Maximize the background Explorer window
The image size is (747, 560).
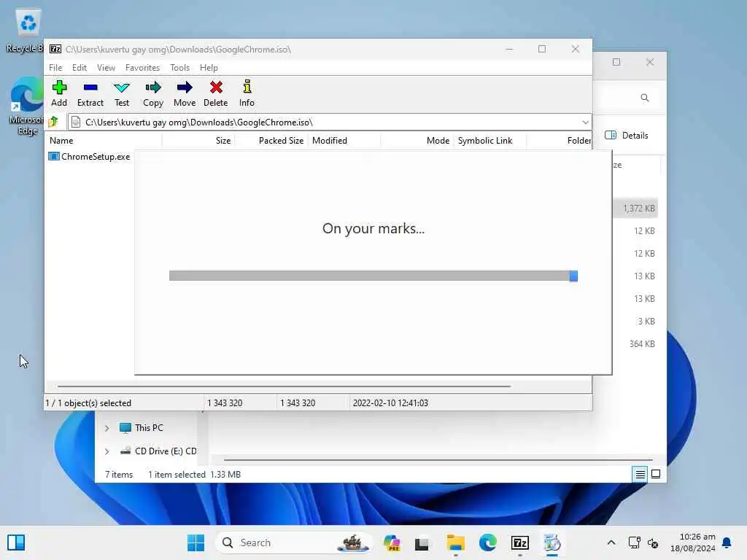tap(616, 62)
